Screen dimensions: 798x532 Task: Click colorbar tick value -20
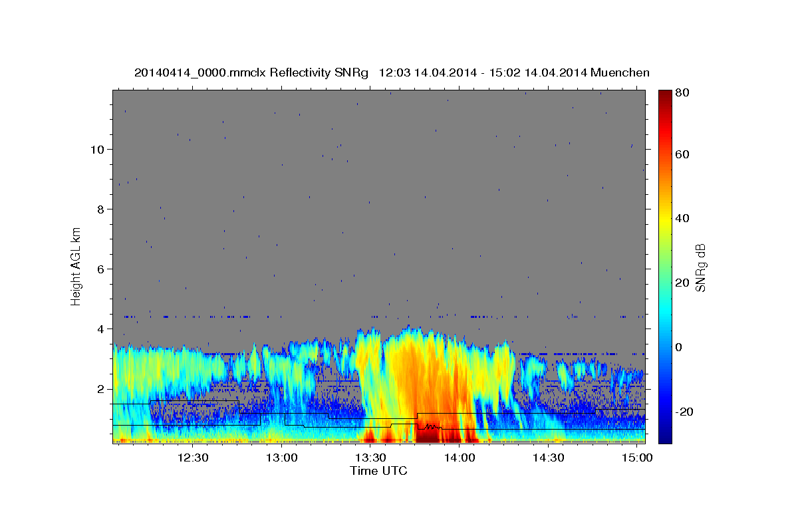(684, 412)
